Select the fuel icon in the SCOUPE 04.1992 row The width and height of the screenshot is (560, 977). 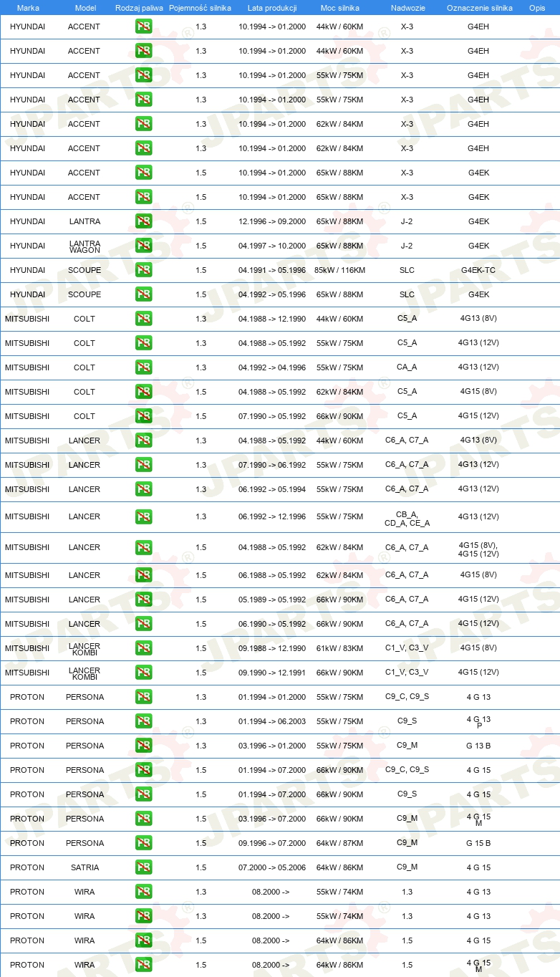point(143,294)
